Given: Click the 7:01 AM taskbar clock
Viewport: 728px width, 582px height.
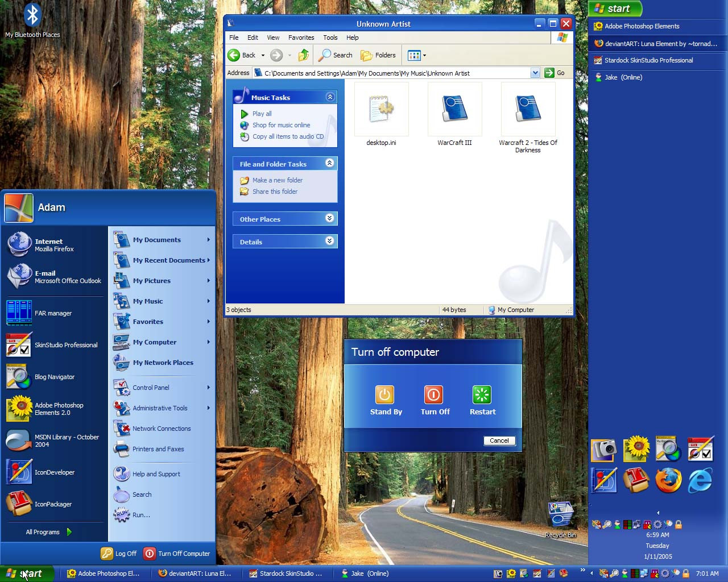Looking at the screenshot, I should coord(707,573).
